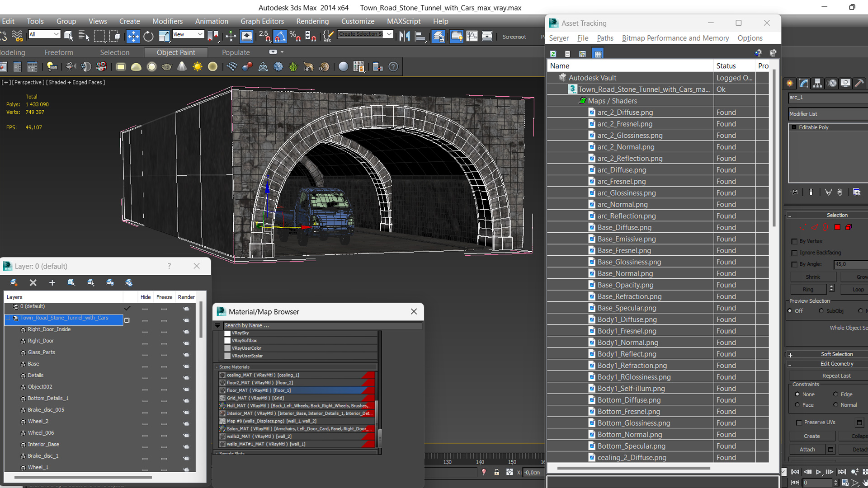Open the View reference coordinate dropdown
Viewport: 868px width, 488px height.
click(x=188, y=34)
